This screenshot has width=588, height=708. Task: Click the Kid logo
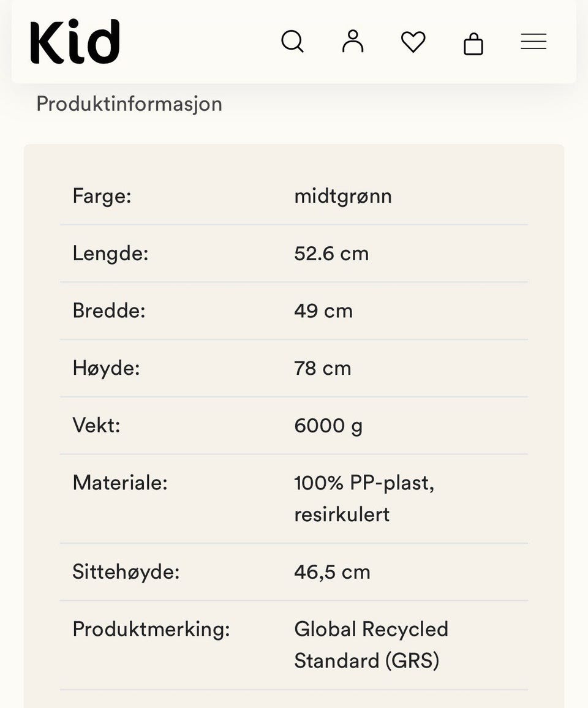[x=75, y=42]
